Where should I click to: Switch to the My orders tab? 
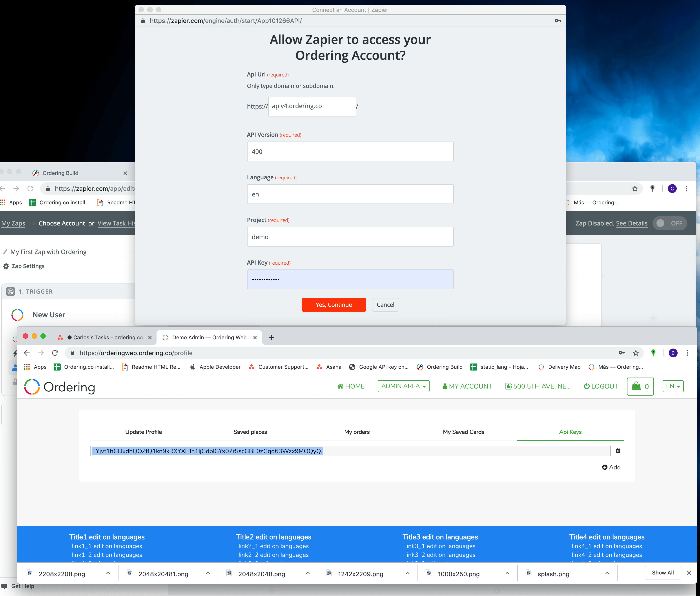pos(357,432)
